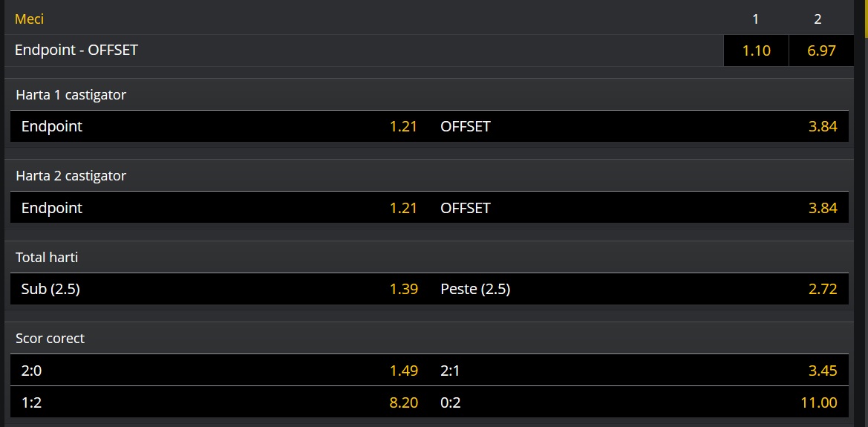Select the Meci market header
The width and height of the screenshot is (868, 427).
coord(30,19)
